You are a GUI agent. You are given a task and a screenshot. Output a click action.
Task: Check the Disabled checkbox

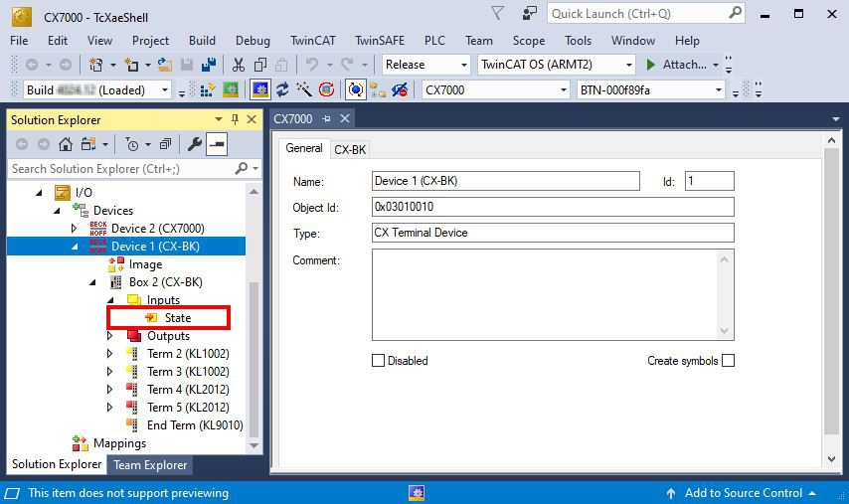point(378,361)
